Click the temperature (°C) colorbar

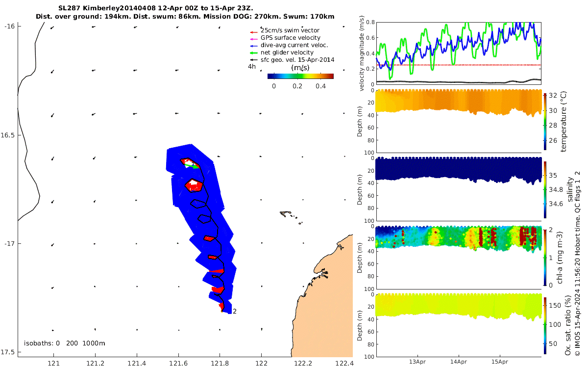[545, 121]
